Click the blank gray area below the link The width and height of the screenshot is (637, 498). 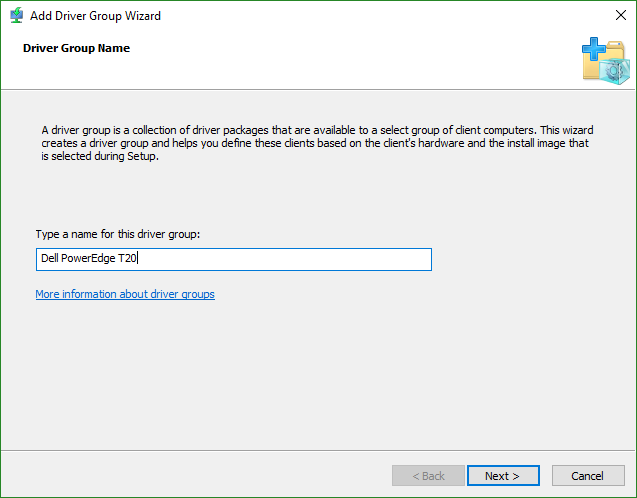coord(317,374)
